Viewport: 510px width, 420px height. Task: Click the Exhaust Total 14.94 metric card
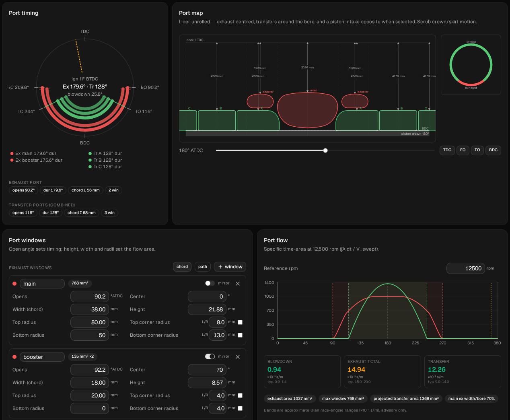[382, 372]
